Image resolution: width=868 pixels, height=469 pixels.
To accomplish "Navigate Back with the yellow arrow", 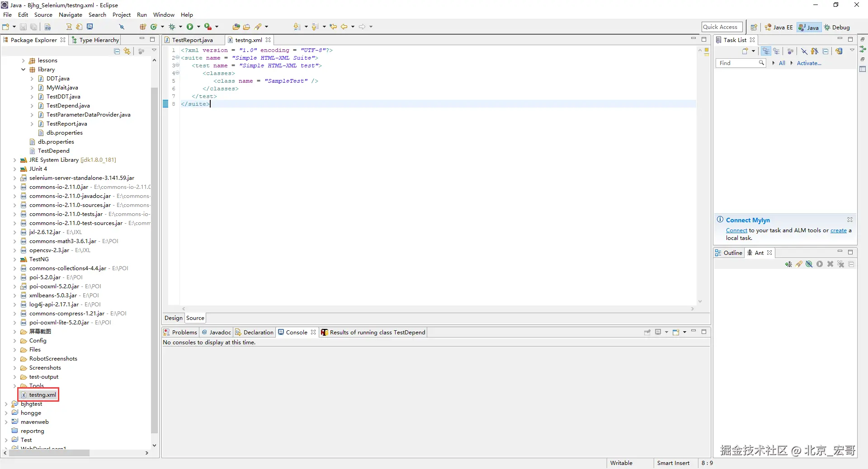I will click(344, 27).
